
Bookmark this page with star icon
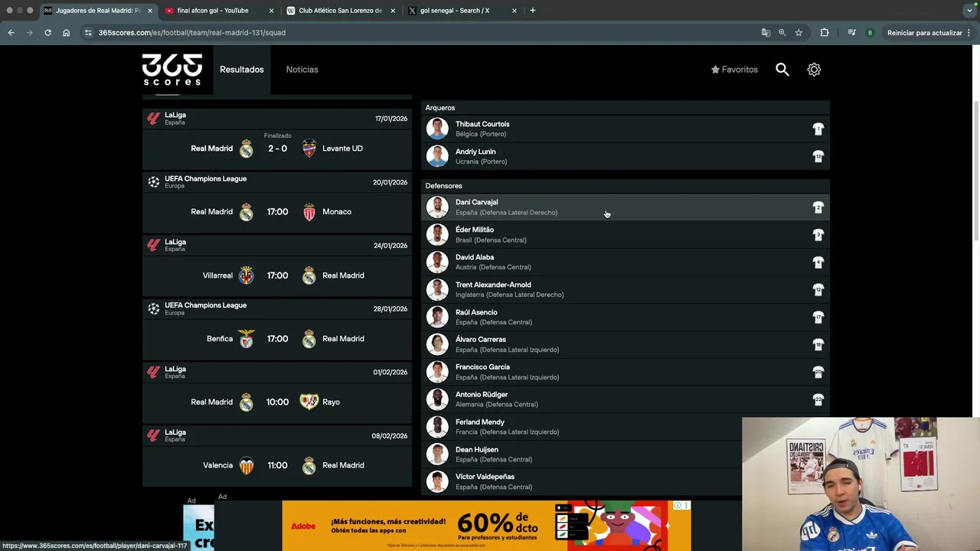click(799, 33)
